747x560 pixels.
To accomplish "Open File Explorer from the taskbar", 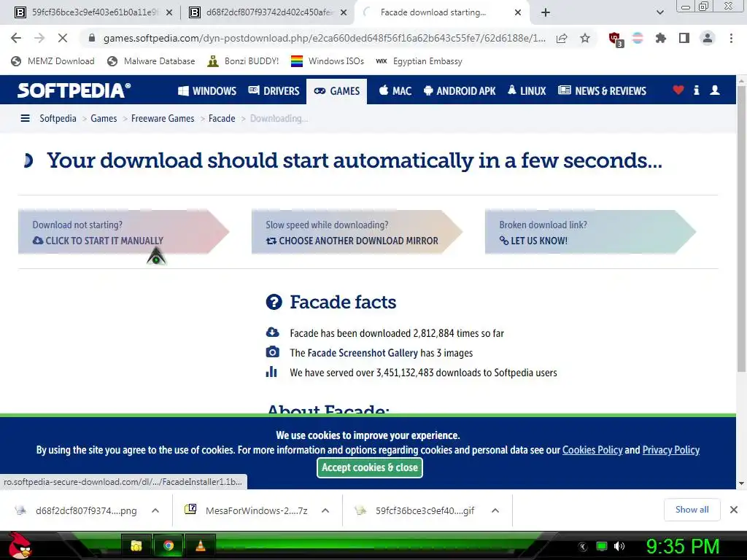I will [x=136, y=545].
